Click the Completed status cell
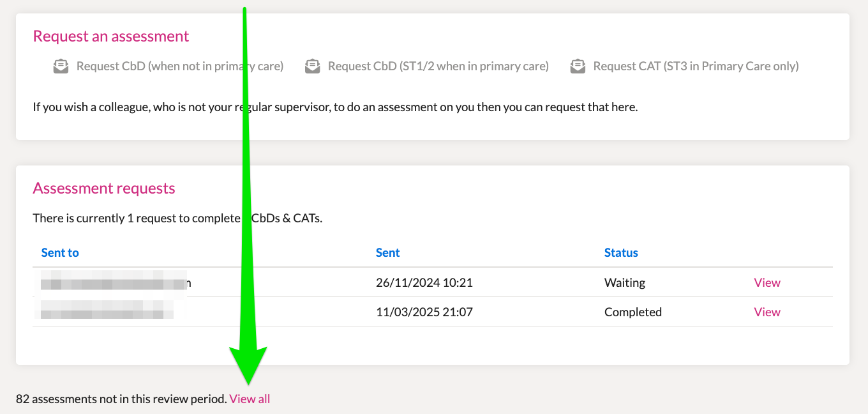The height and width of the screenshot is (414, 868). tap(633, 312)
